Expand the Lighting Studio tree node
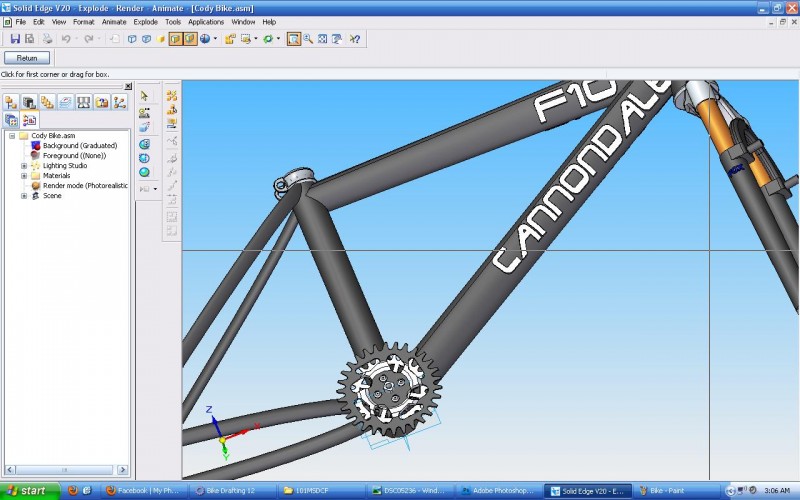Viewport: 800px width, 500px height. [x=24, y=166]
